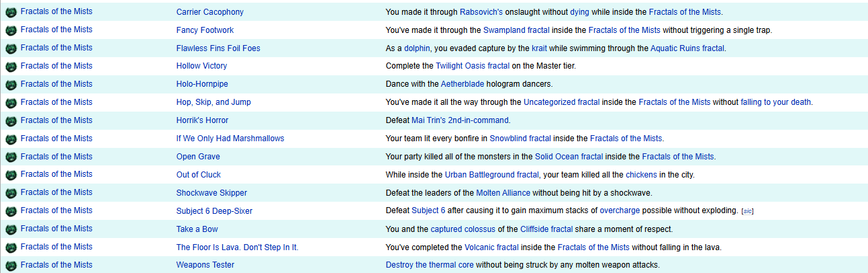Follow the Snowblind fractal link
868x273 pixels.
click(520, 139)
